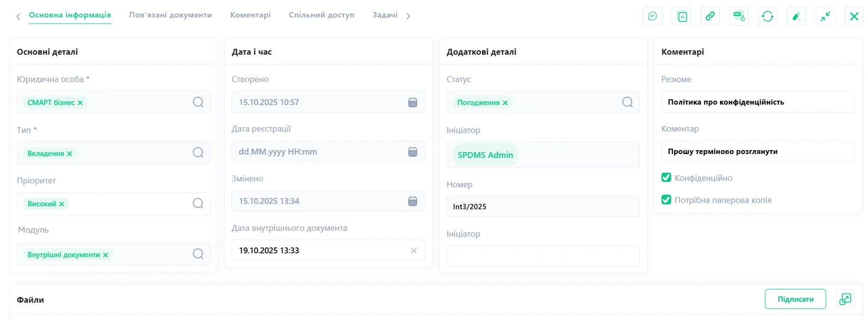This screenshot has width=868, height=320.
Task: Close the document card with X
Action: [x=854, y=16]
